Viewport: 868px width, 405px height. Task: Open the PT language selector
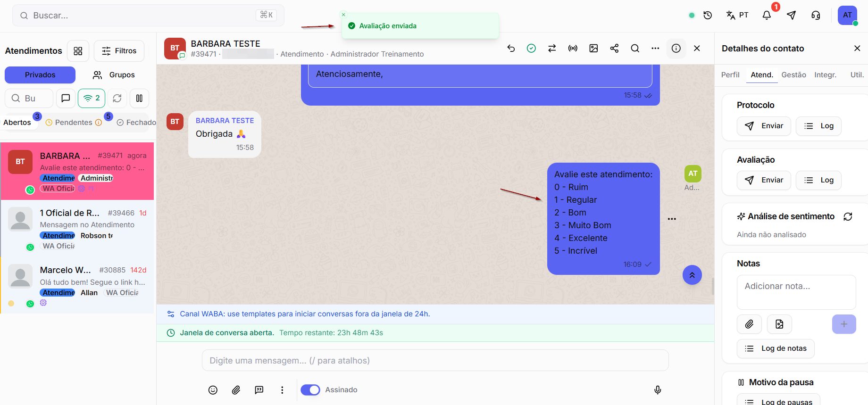[x=737, y=15]
